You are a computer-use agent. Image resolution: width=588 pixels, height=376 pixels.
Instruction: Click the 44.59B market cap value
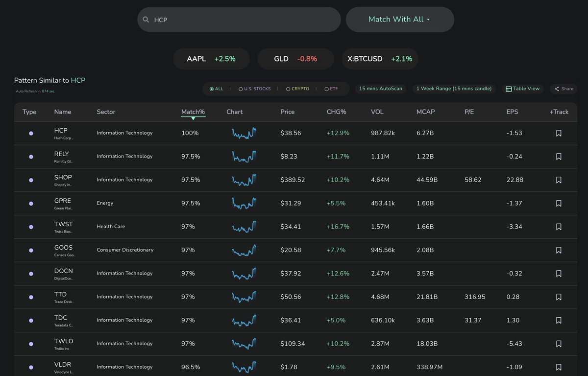coord(427,180)
